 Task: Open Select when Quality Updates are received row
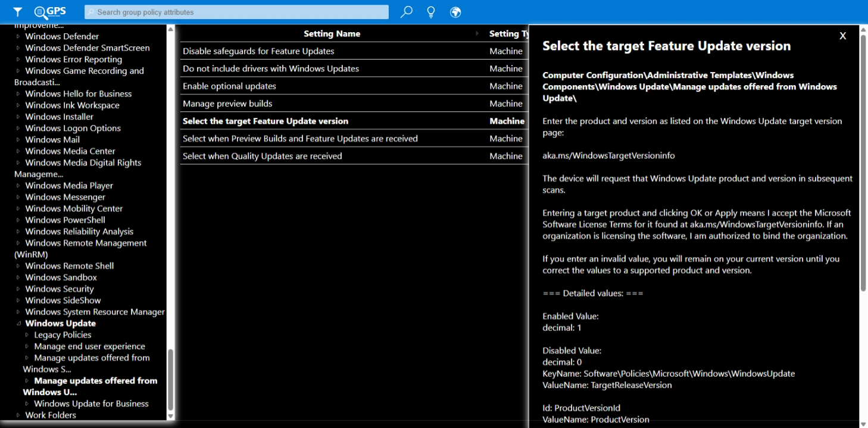point(354,156)
